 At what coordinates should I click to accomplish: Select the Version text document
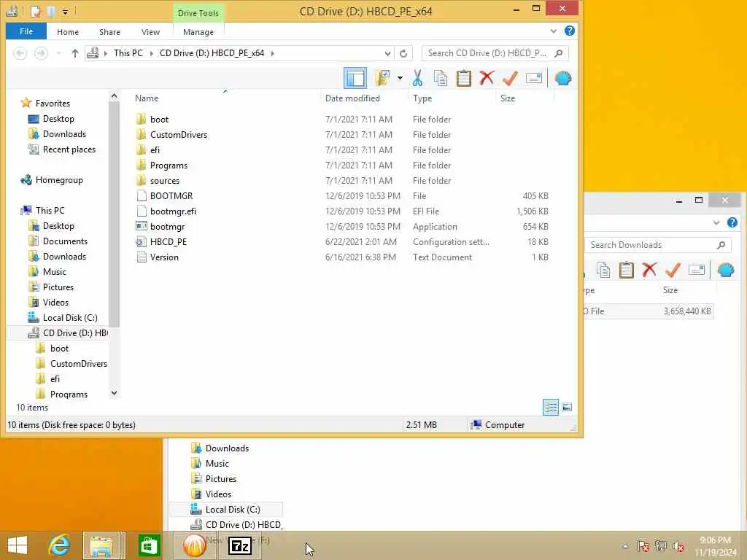tap(164, 257)
